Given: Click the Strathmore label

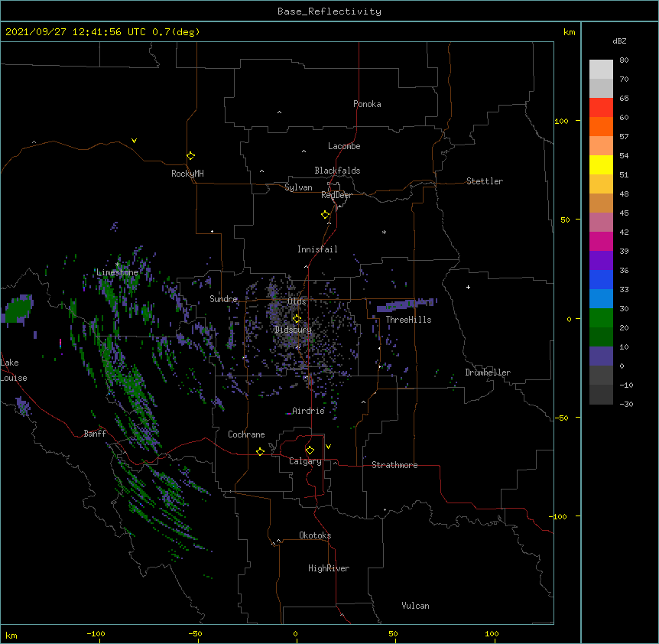Looking at the screenshot, I should (394, 465).
